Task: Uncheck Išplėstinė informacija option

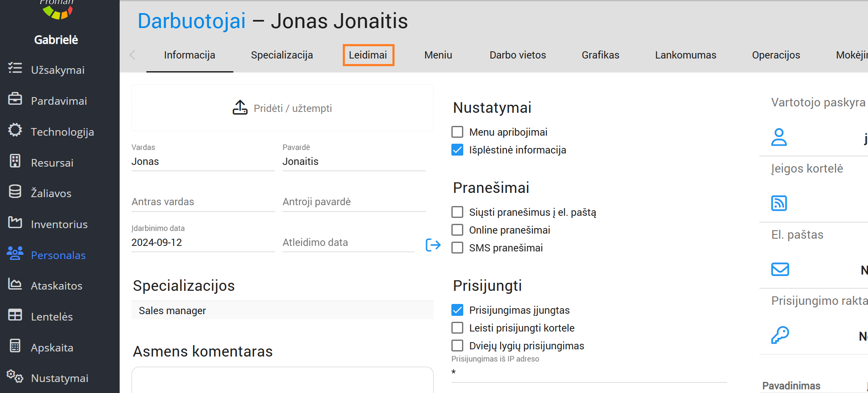Action: (x=457, y=150)
